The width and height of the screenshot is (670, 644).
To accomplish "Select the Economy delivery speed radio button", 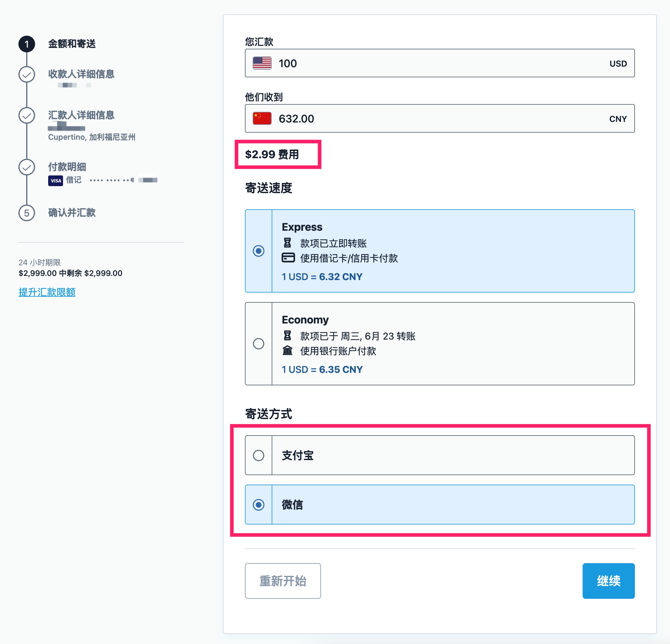I will point(259,344).
